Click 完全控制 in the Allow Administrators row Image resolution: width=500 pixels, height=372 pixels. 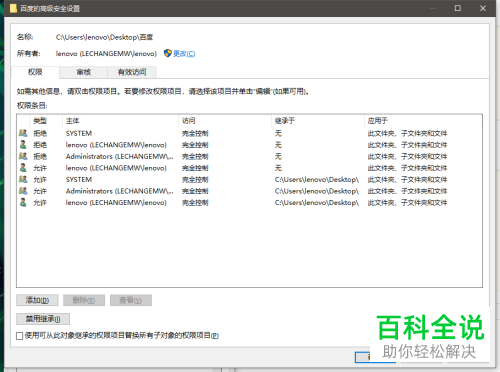[x=195, y=191]
